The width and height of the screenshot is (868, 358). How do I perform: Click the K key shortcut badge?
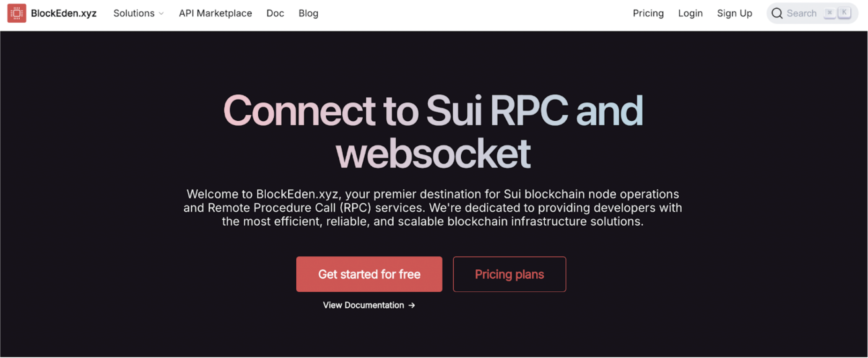(x=844, y=13)
